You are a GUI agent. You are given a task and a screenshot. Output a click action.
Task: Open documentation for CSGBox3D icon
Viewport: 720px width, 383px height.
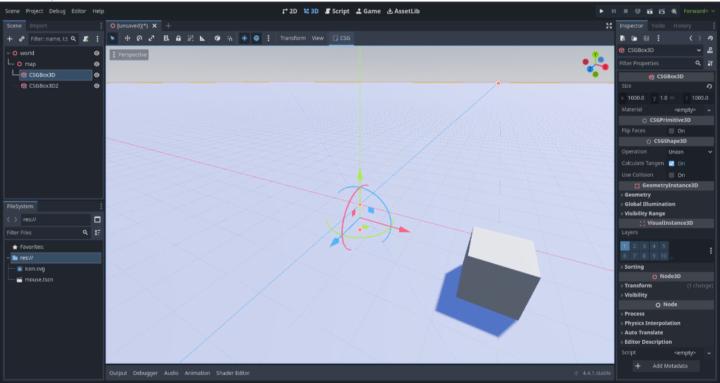coord(710,51)
